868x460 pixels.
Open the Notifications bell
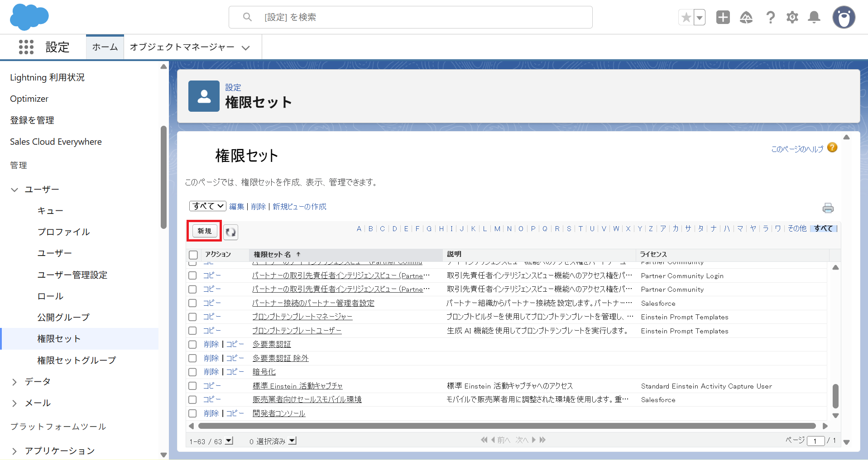click(x=814, y=18)
